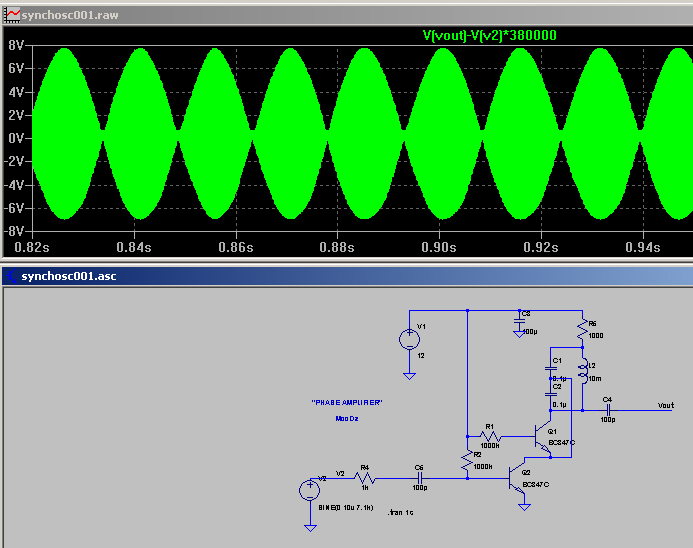
Task: Click the Vout net label
Action: (665, 405)
